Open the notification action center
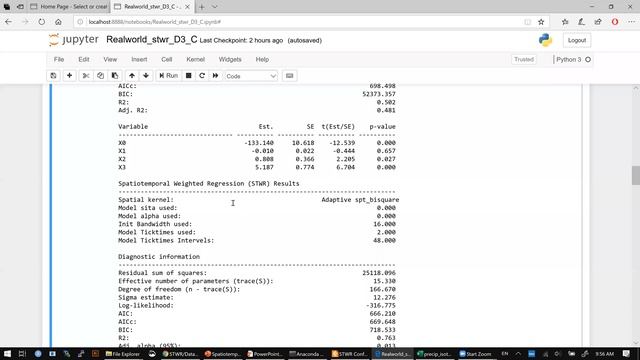640x360 pixels. [x=627, y=354]
